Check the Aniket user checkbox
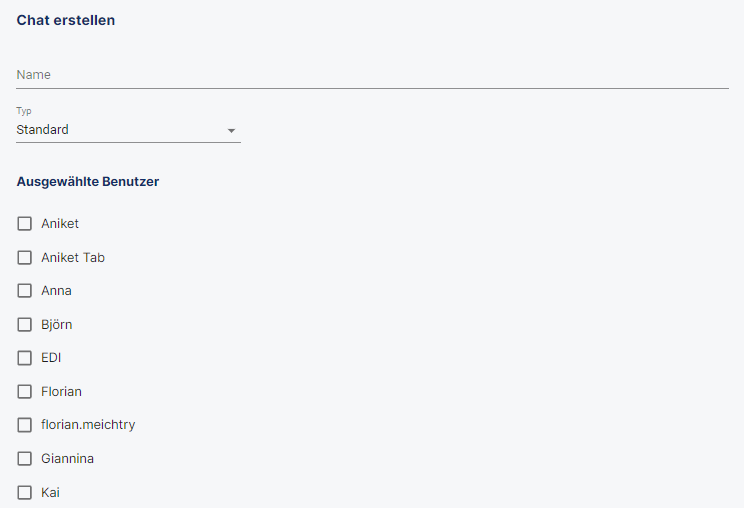This screenshot has height=508, width=744. pos(25,224)
